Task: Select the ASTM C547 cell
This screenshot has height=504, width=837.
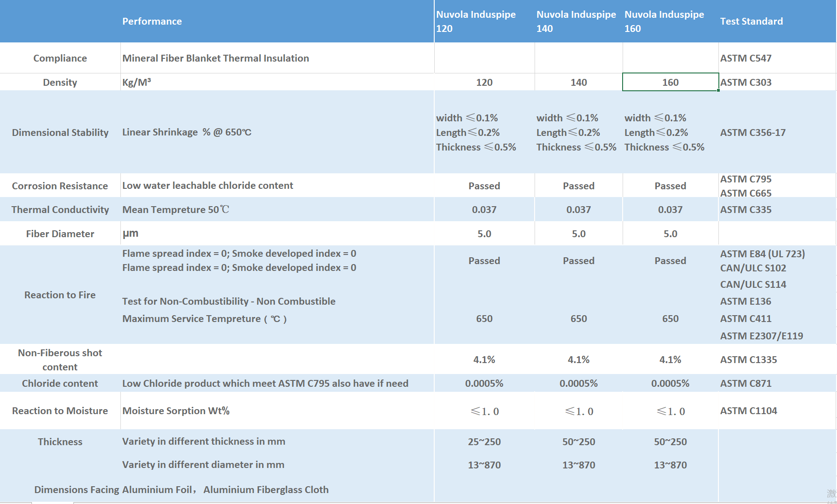Action: click(746, 58)
